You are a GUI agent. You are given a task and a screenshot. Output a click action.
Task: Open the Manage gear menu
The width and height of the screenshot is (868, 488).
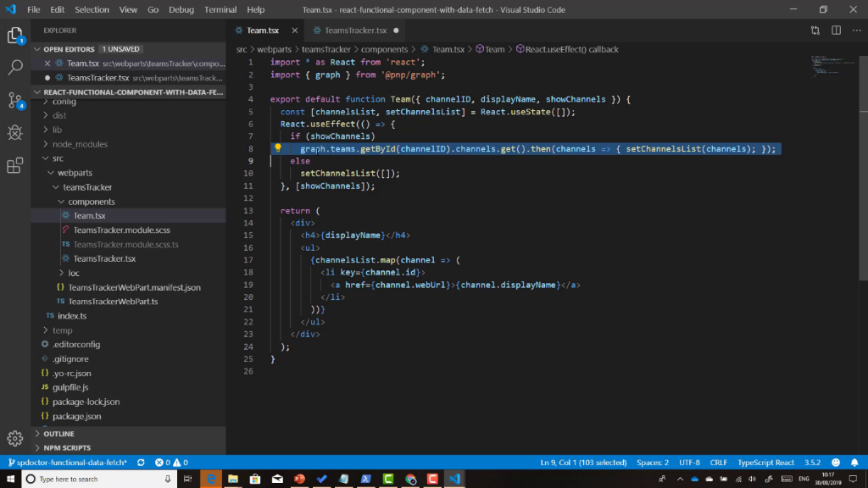pyautogui.click(x=15, y=438)
